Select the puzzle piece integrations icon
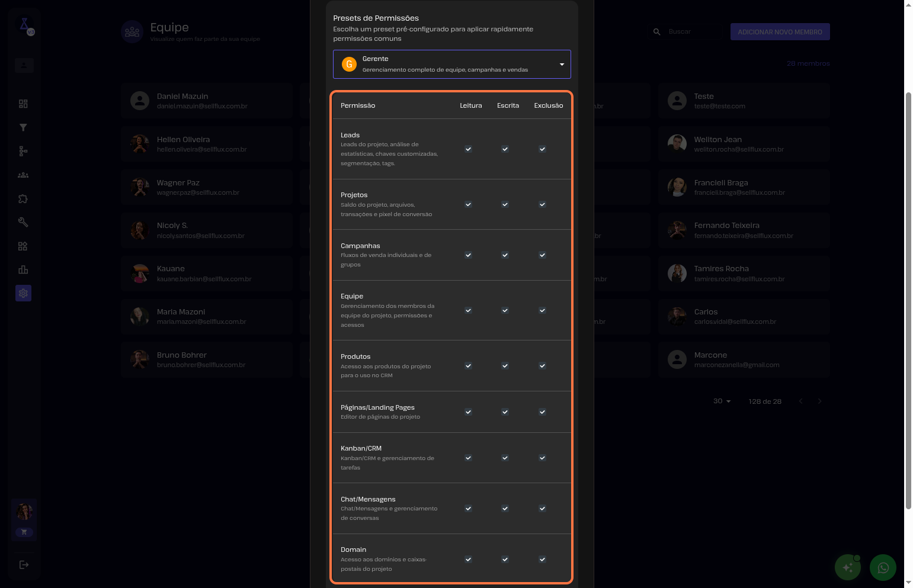The height and width of the screenshot is (588, 913). (23, 199)
